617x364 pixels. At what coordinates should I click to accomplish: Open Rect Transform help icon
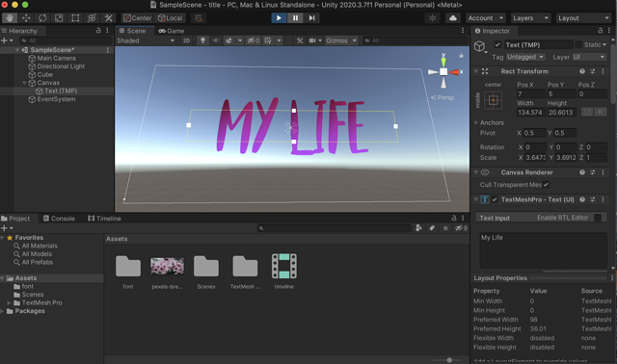[582, 71]
